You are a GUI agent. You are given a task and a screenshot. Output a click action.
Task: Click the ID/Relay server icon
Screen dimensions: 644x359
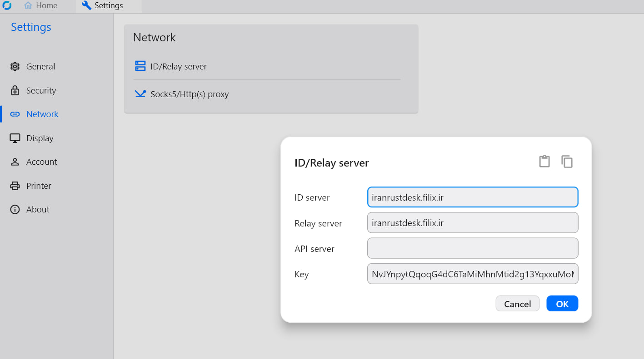(x=140, y=66)
